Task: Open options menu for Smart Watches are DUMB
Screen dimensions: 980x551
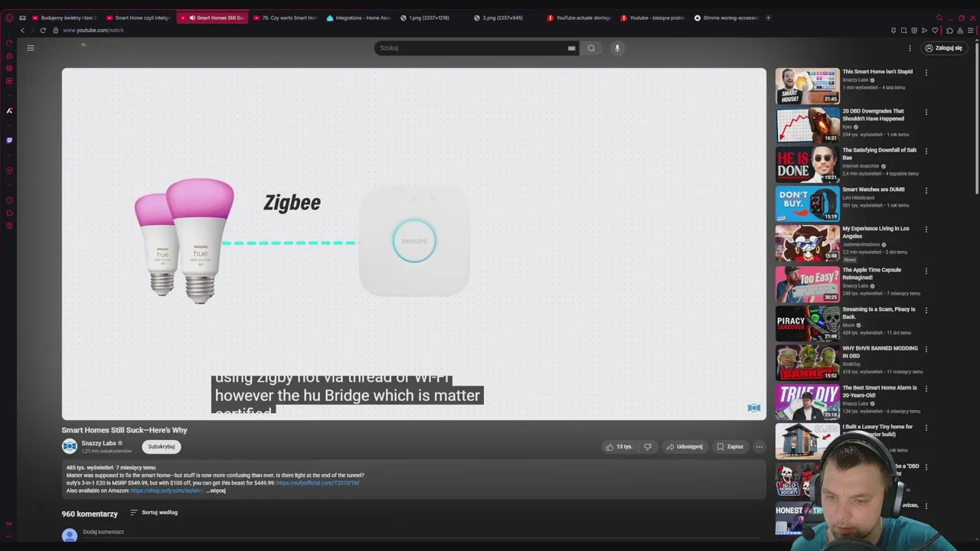Action: point(926,191)
